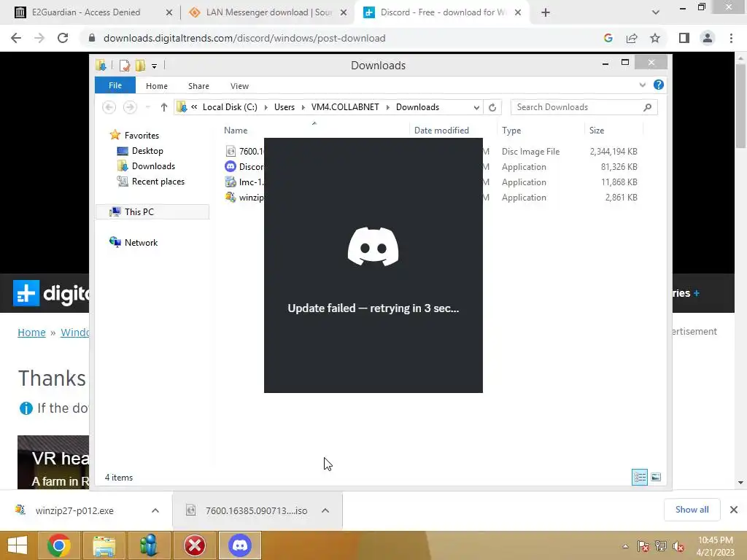Show hidden system tray icons
Screen dimensions: 747x560
click(x=625, y=546)
